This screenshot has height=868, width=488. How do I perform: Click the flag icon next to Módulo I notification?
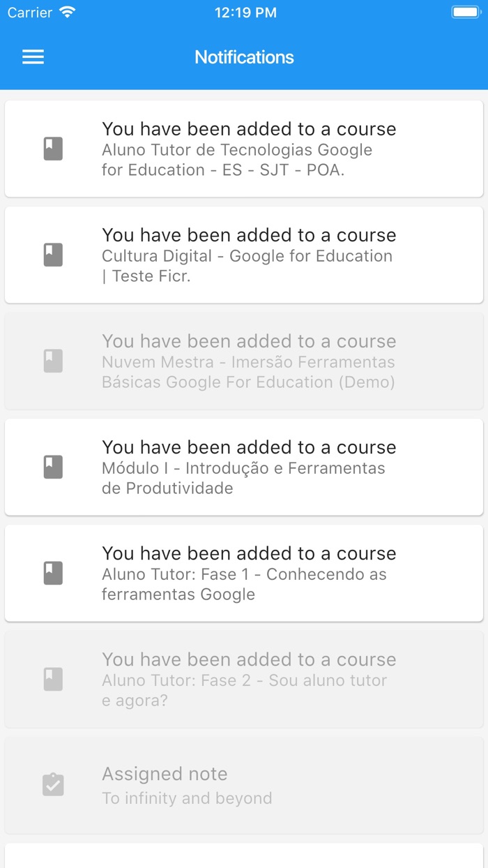(53, 467)
